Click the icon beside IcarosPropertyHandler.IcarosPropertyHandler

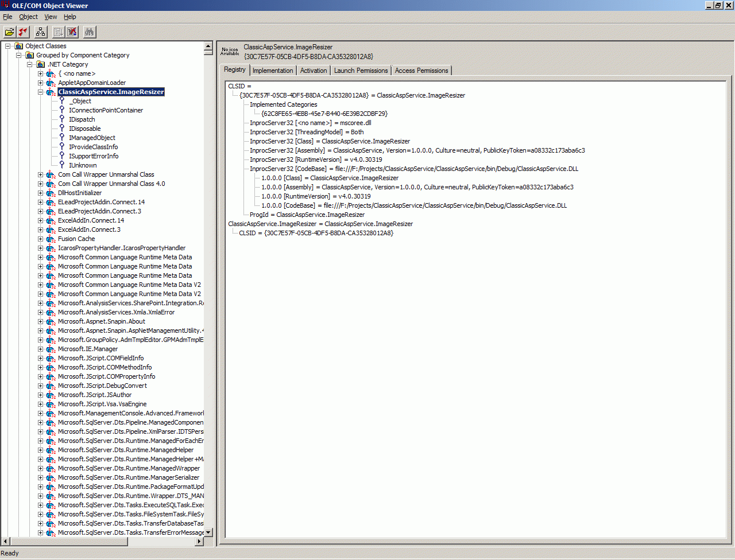point(51,248)
